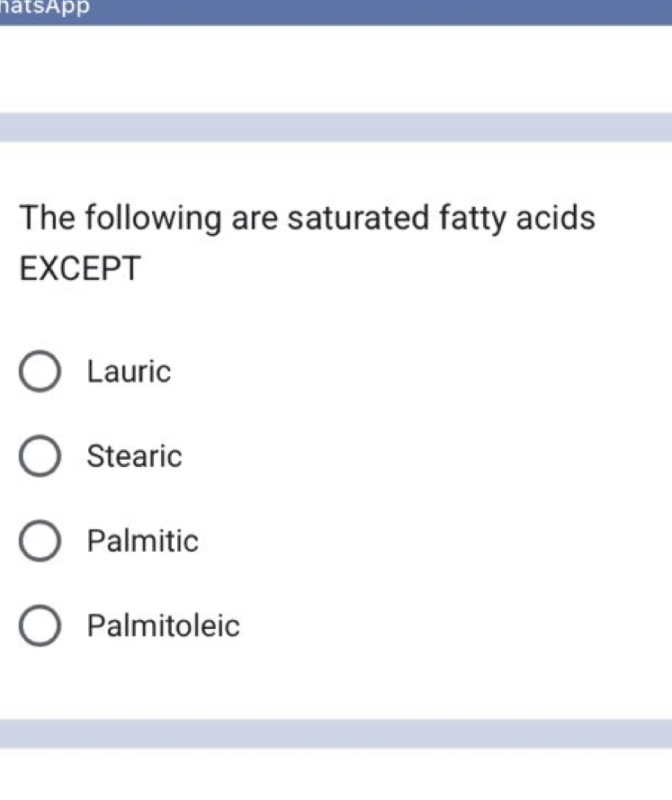Select the last answer choice circle
Screen dimensions: 672x800
[40, 626]
